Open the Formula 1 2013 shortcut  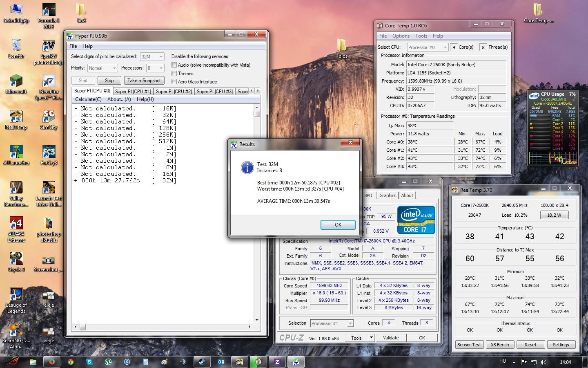click(x=48, y=16)
